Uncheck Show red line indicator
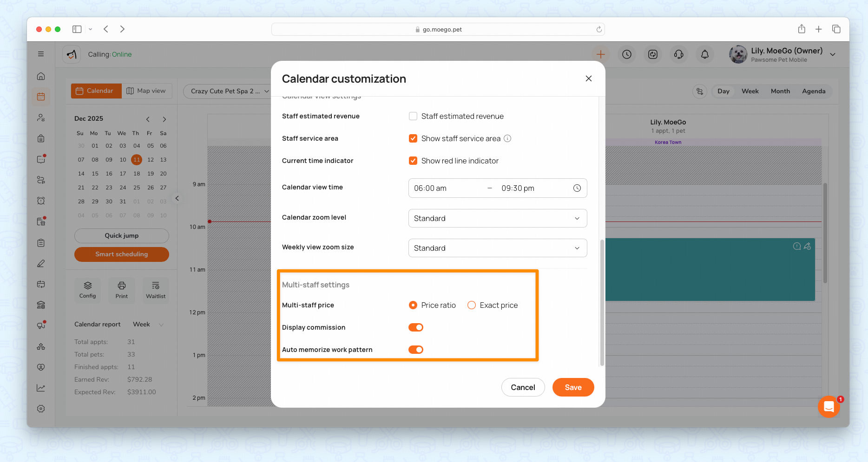 coord(413,161)
